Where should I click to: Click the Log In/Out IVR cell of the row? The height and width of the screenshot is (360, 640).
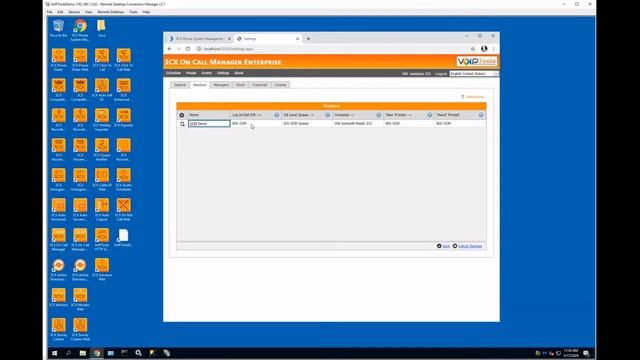[x=256, y=123]
